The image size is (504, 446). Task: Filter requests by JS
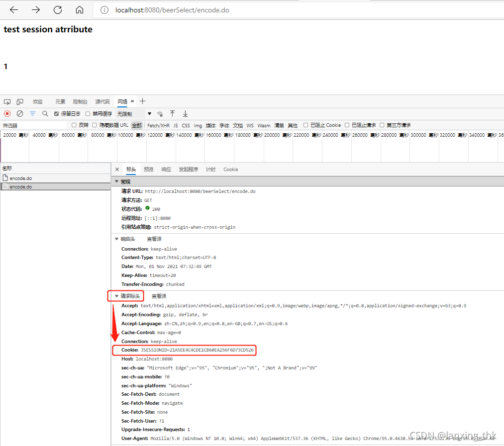(176, 125)
